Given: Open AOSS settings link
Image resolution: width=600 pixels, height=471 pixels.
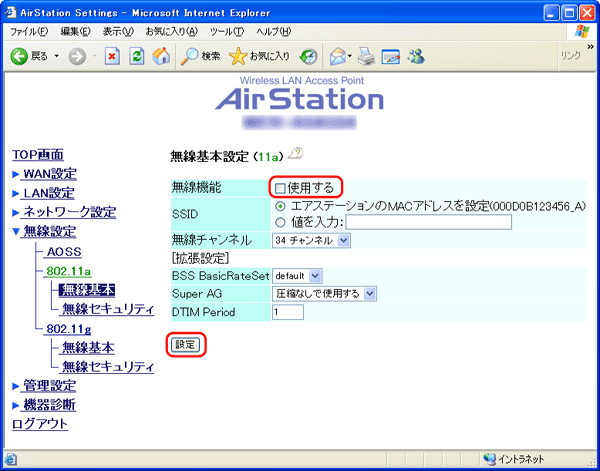Looking at the screenshot, I should (x=64, y=252).
